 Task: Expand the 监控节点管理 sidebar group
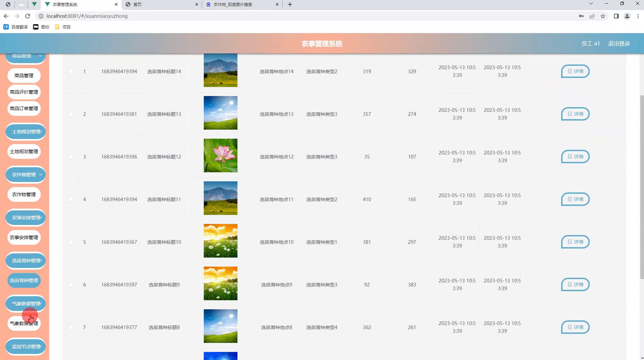(x=25, y=347)
